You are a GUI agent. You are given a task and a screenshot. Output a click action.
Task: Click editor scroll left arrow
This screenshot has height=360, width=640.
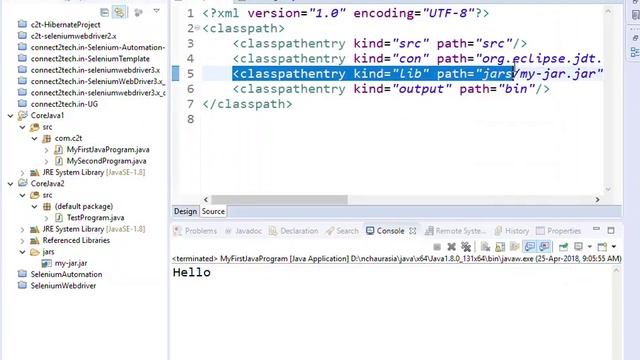206,200
